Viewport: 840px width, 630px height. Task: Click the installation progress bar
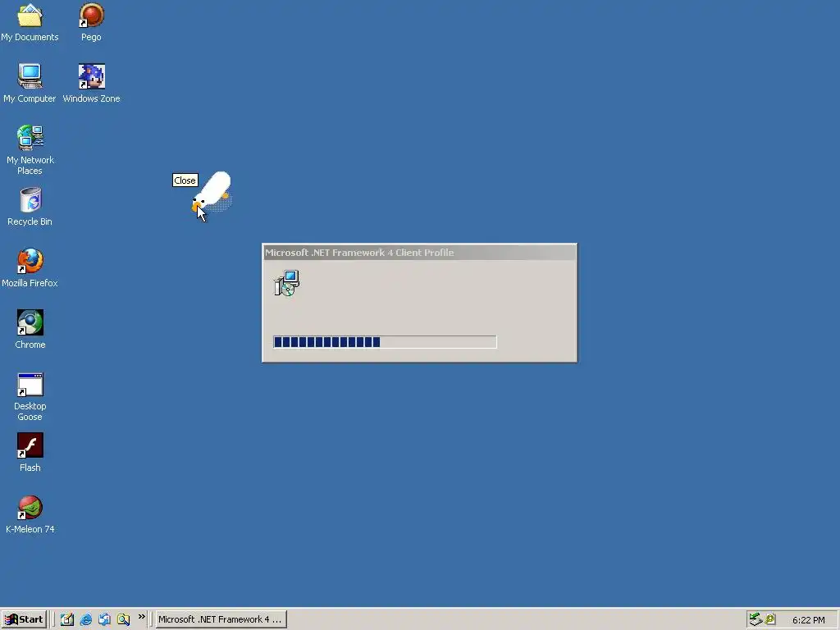385,342
